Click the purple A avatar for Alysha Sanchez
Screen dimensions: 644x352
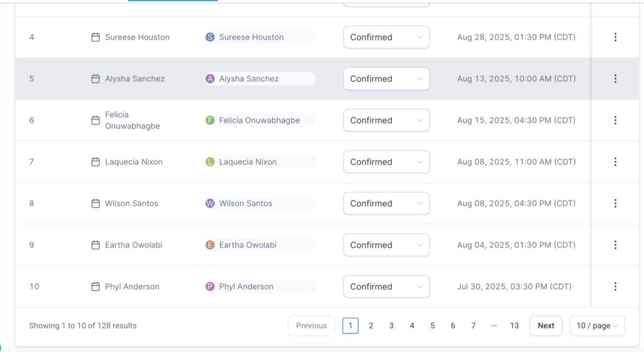pyautogui.click(x=210, y=79)
